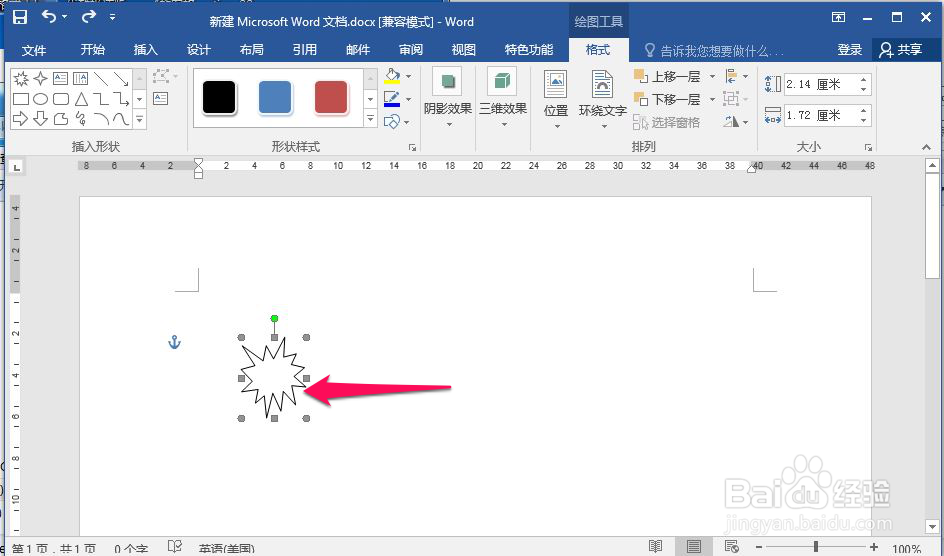This screenshot has height=556, width=944.
Task: Open size group dialog launcher
Action: point(868,147)
